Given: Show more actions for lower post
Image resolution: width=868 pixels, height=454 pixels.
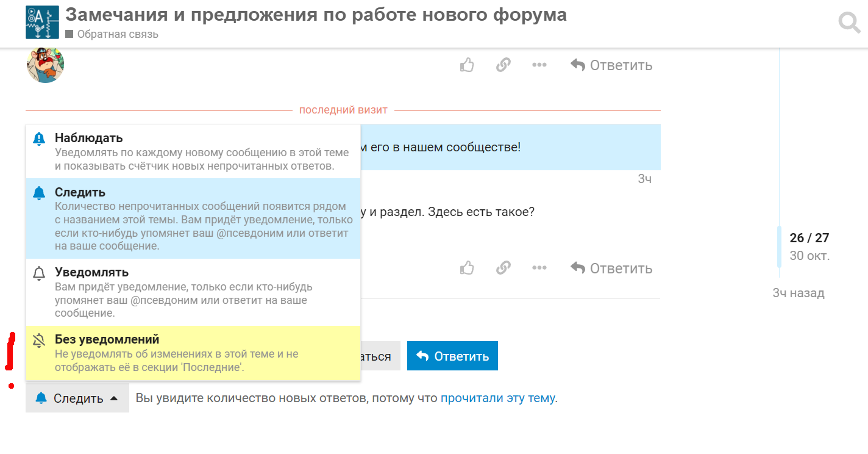Looking at the screenshot, I should [x=539, y=268].
